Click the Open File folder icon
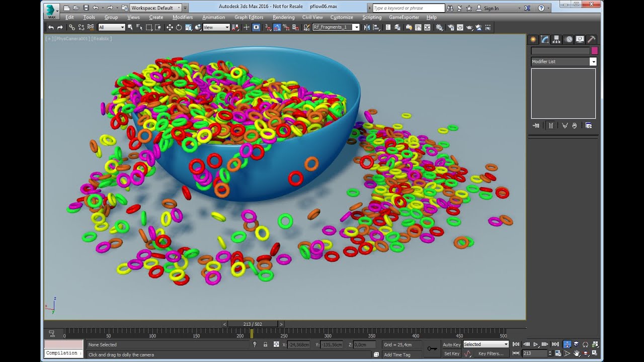Viewport: 644px width, 362px height. (76, 8)
